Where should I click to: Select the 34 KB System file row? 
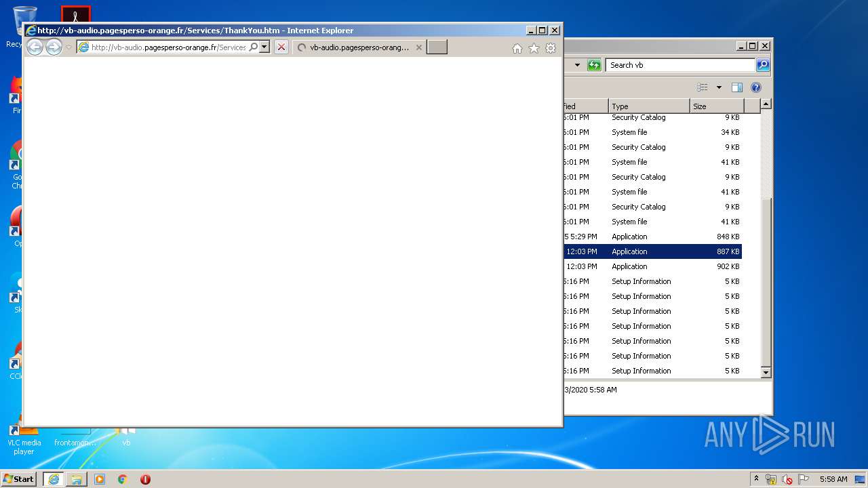tap(652, 132)
